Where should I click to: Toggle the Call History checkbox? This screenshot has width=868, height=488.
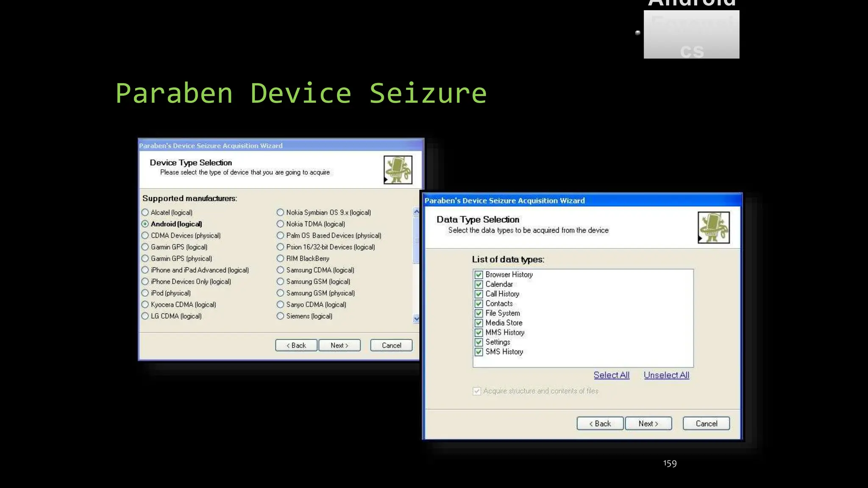pos(479,294)
